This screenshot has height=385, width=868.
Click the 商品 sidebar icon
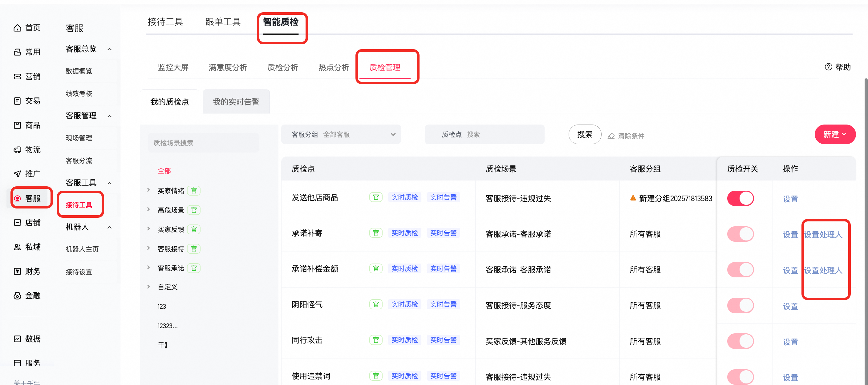18,125
